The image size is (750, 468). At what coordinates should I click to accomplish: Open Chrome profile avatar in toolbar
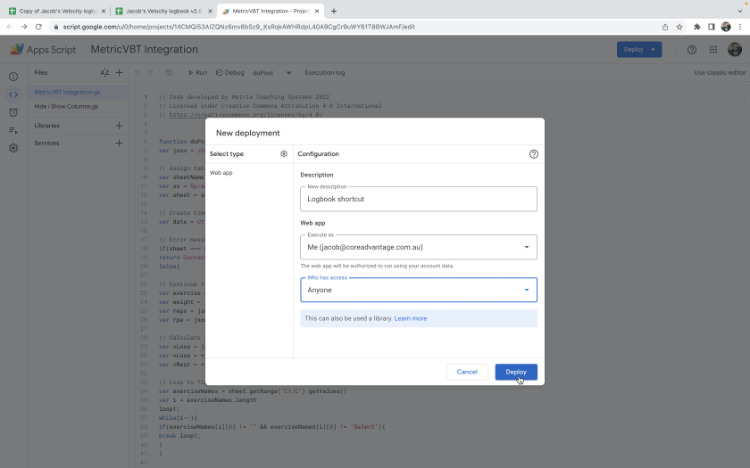click(x=726, y=27)
